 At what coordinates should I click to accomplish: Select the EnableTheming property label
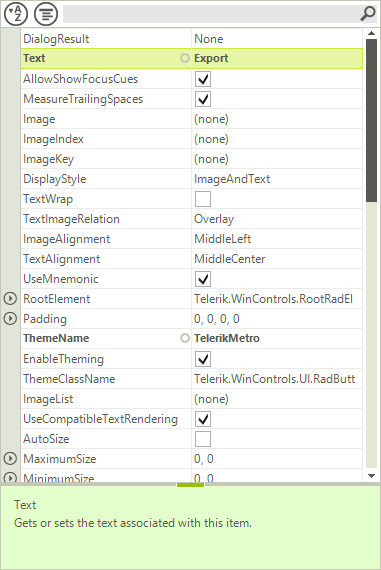pos(63,359)
